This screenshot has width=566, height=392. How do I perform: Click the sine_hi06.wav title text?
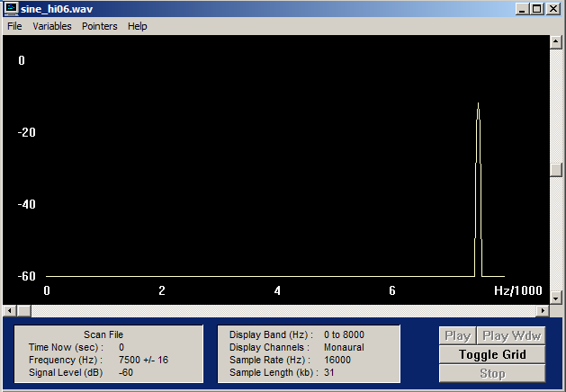[57, 9]
